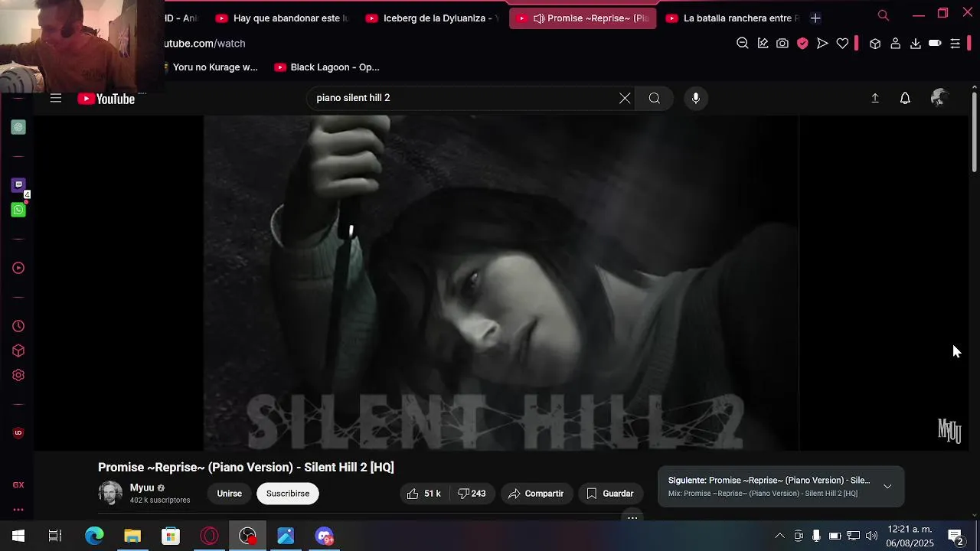Open the sidebar Settings gear
980x551 pixels.
(x=18, y=375)
